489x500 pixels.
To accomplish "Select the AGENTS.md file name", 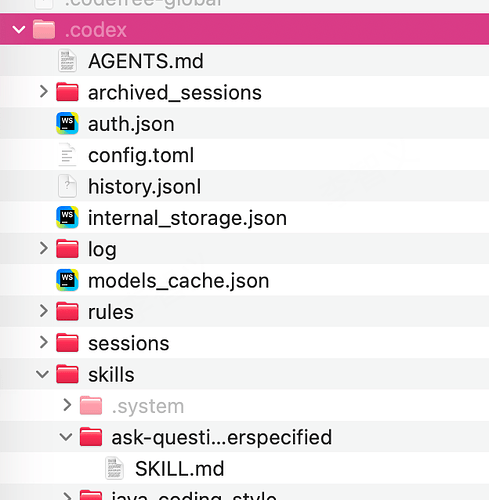I will click(146, 61).
